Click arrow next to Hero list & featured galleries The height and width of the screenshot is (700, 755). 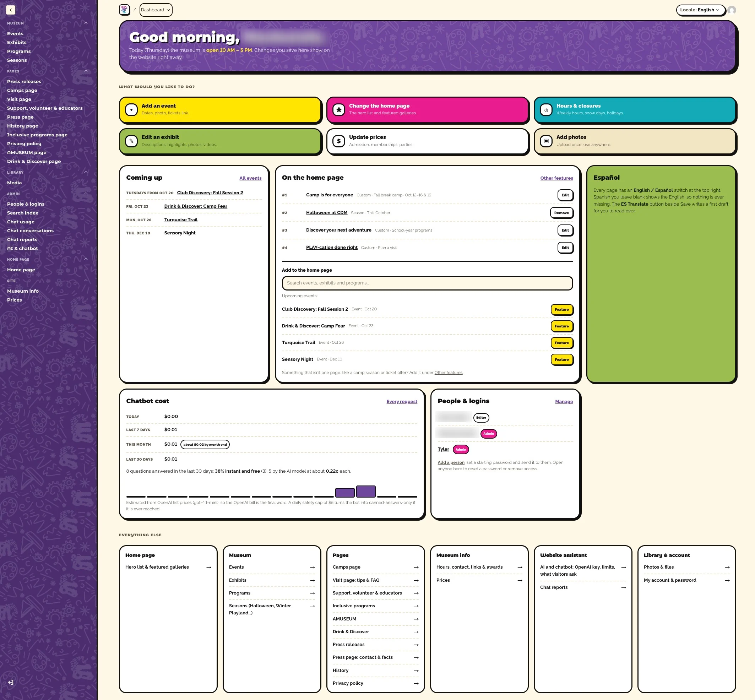[x=209, y=567]
